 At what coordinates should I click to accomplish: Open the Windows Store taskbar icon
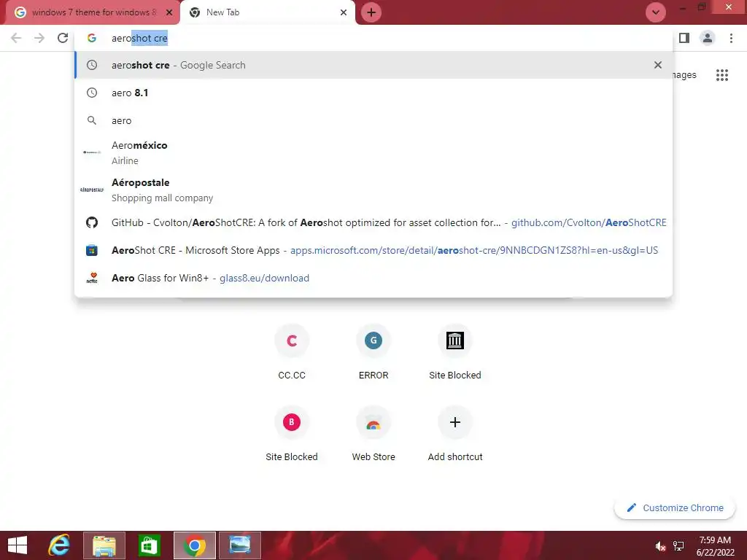click(x=149, y=545)
